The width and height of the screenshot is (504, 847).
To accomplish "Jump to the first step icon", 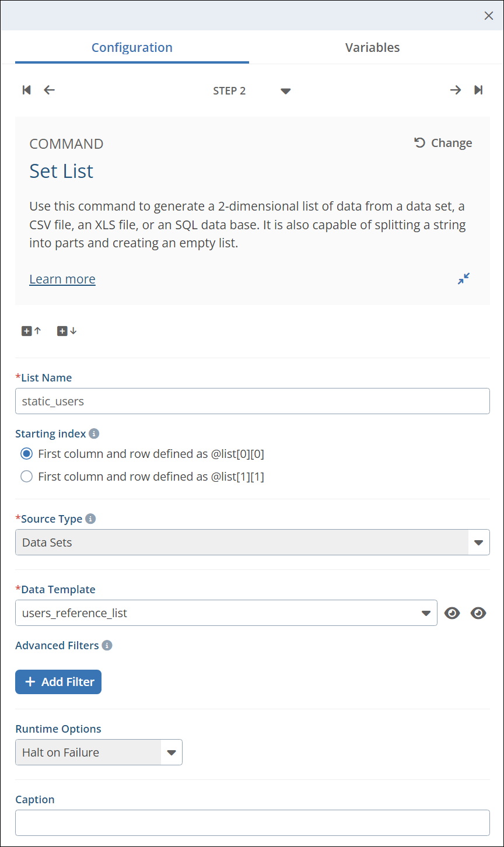I will pos(26,90).
